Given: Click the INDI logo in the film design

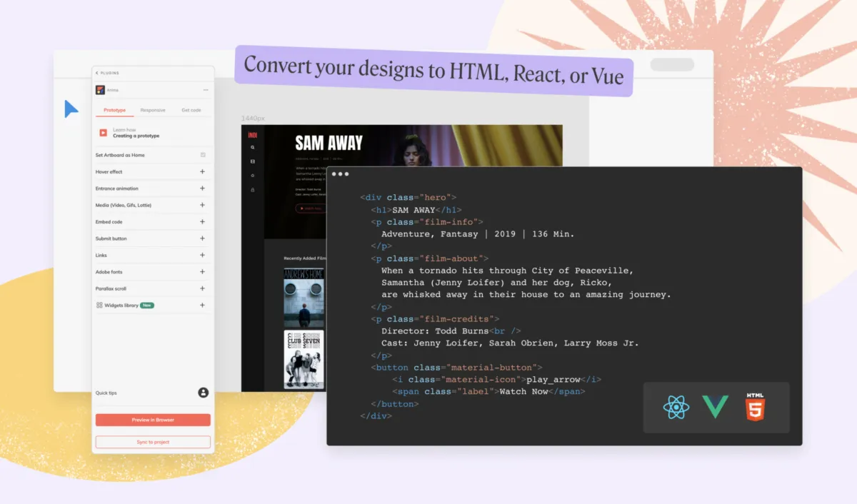Looking at the screenshot, I should tap(252, 134).
